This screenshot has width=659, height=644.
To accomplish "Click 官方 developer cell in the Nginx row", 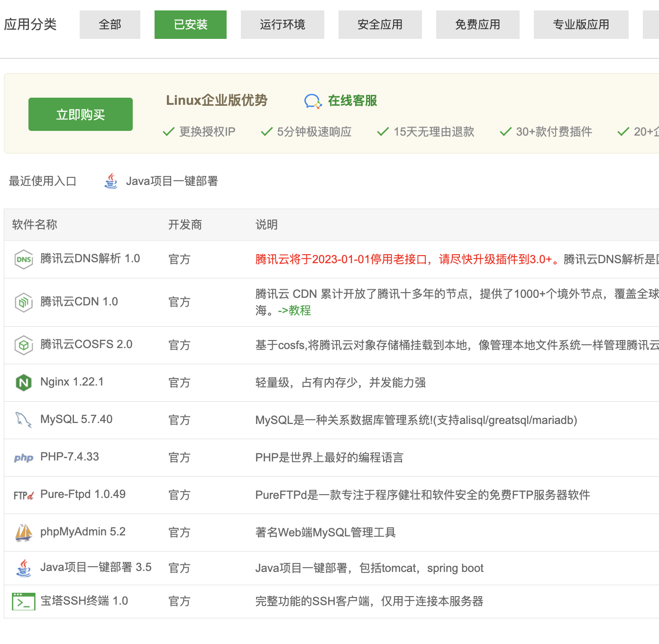I will point(179,383).
